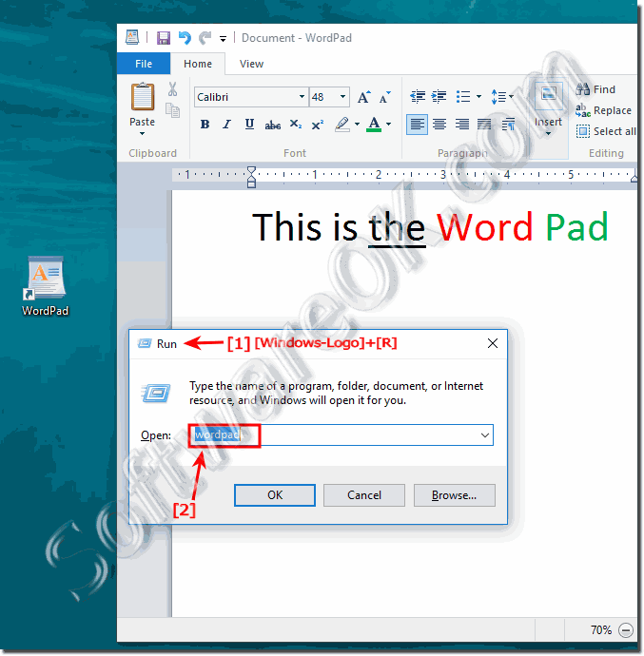Select Center text alignment

tap(439, 125)
